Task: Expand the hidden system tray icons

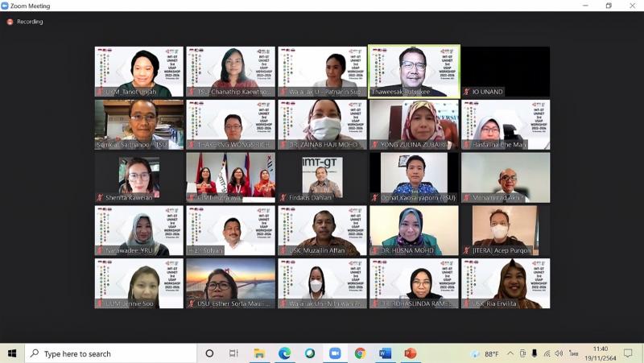Action: pyautogui.click(x=511, y=353)
